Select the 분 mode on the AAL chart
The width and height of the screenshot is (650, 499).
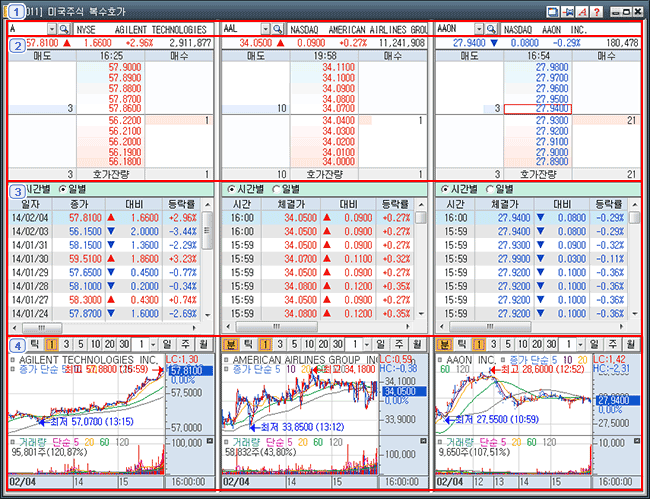pyautogui.click(x=230, y=344)
